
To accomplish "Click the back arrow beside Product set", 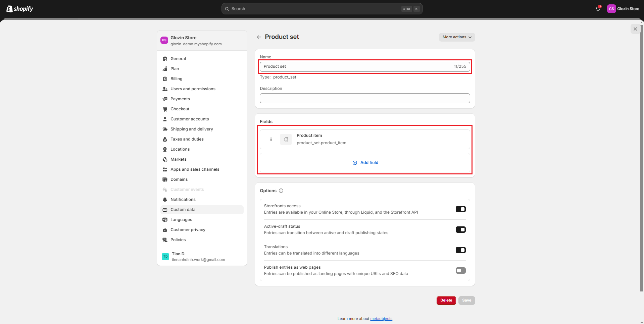I will click(259, 37).
